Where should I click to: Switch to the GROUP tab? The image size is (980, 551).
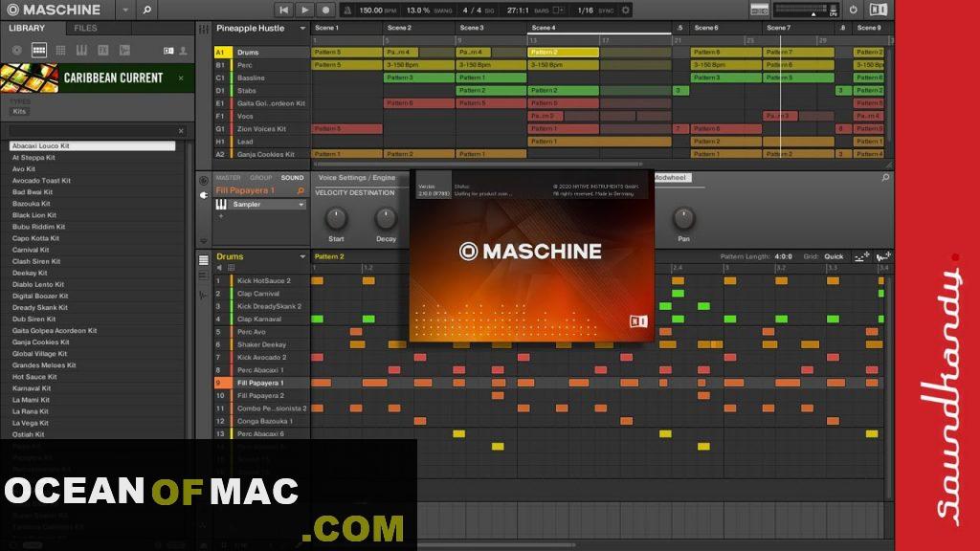point(260,177)
